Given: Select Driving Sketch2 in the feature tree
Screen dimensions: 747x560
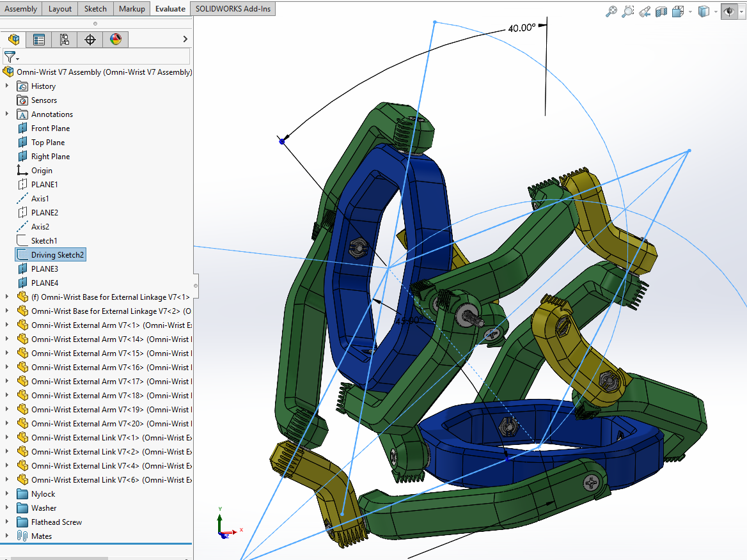Looking at the screenshot, I should [58, 255].
